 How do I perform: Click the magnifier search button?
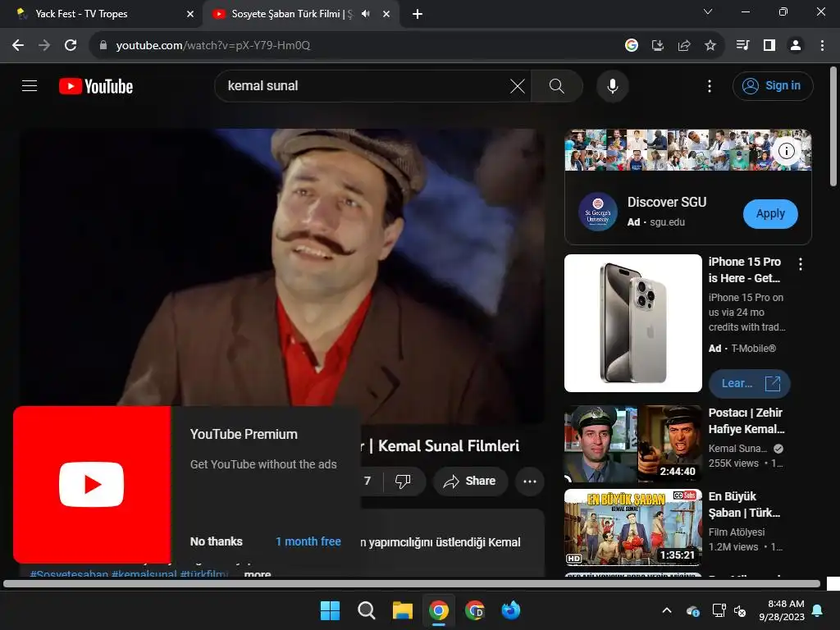pos(557,85)
